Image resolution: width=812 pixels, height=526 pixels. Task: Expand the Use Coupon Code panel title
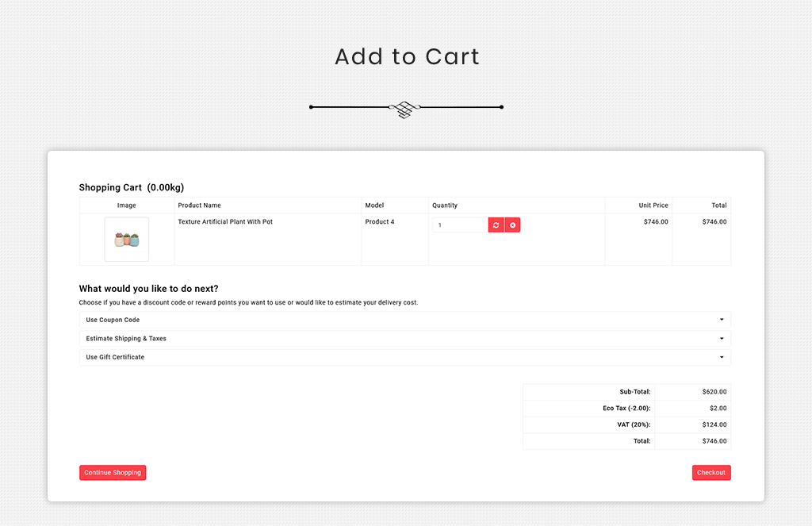click(x=113, y=320)
